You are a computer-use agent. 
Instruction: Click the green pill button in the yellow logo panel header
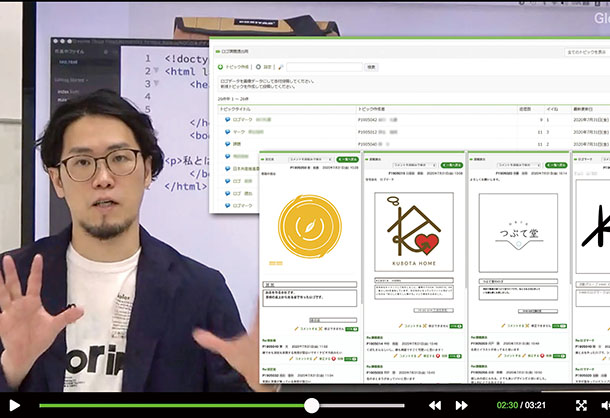point(347,160)
